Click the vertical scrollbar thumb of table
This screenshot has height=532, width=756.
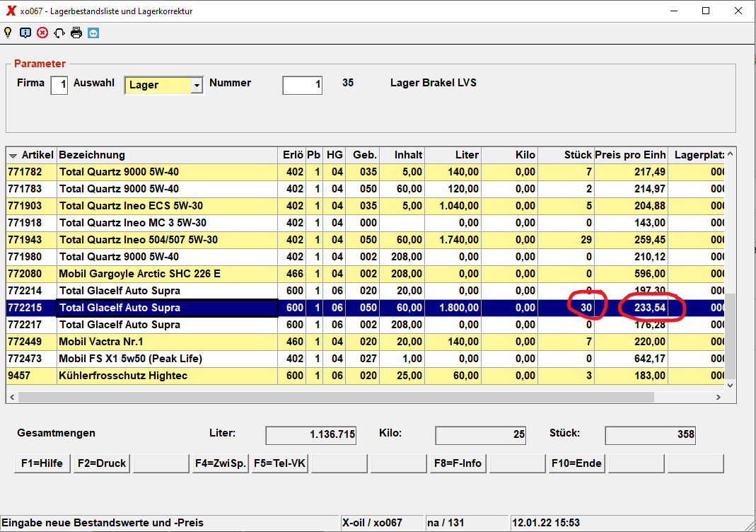[x=730, y=336]
